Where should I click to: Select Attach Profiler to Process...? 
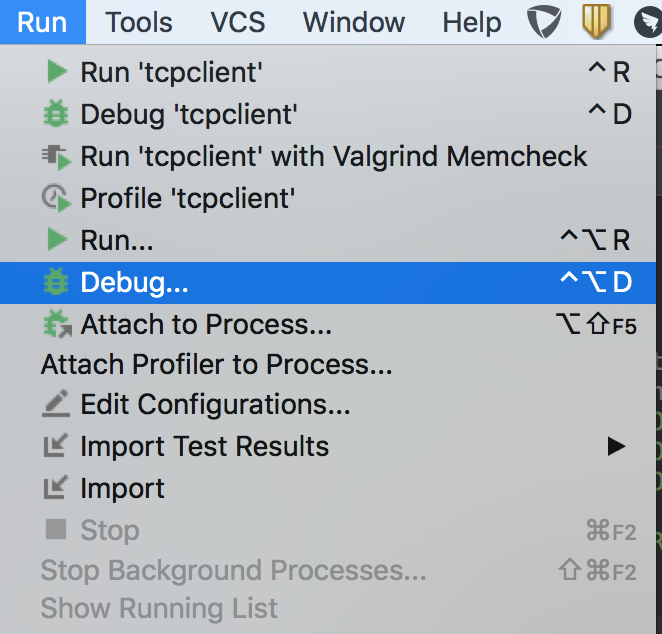(216, 365)
